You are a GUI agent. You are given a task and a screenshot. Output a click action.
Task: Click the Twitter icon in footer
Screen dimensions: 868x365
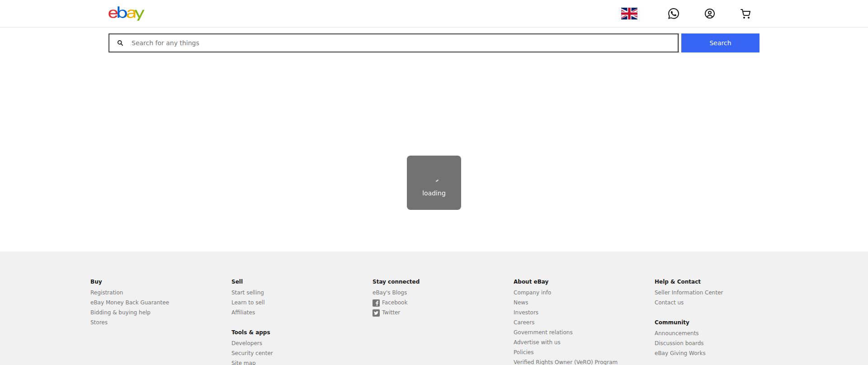[376, 313]
